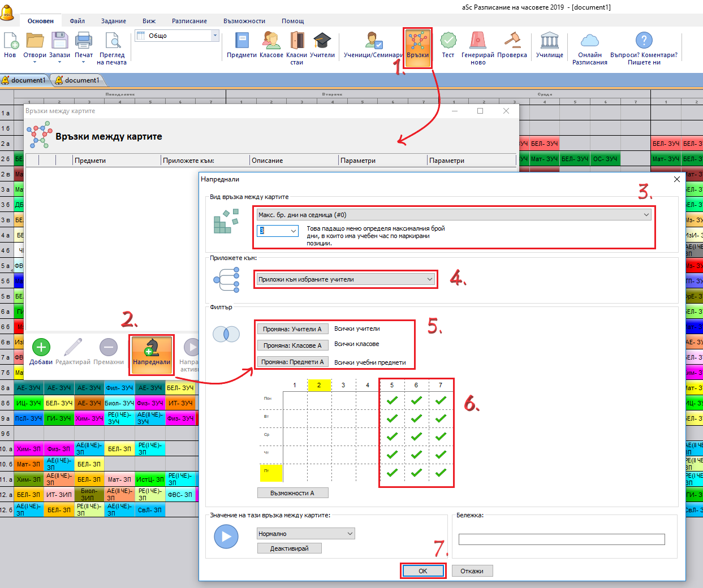Toggle the Monday period 5 checkmark cell
The height and width of the screenshot is (588, 703).
point(392,400)
